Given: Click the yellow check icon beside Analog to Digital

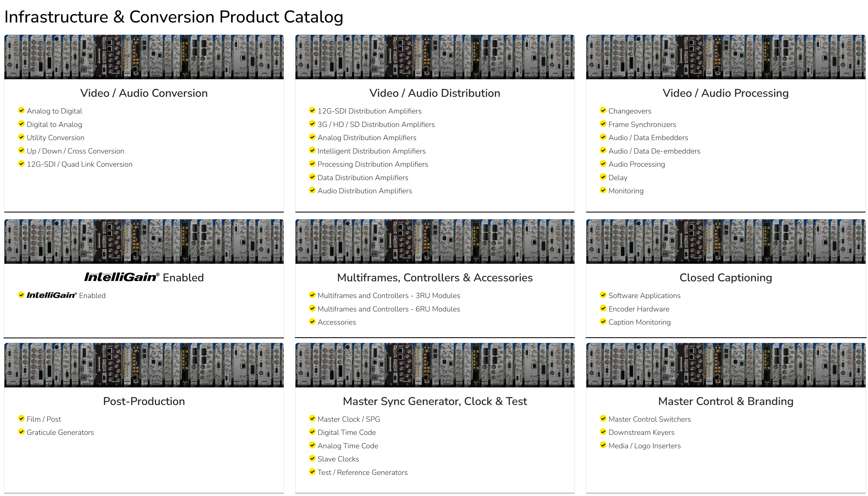Looking at the screenshot, I should 21,110.
